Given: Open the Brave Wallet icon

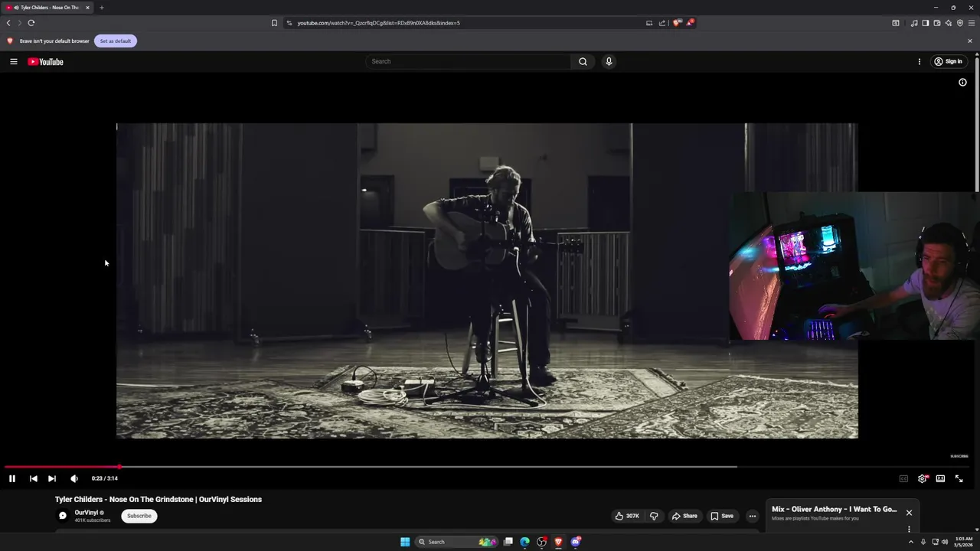Looking at the screenshot, I should pyautogui.click(x=937, y=23).
